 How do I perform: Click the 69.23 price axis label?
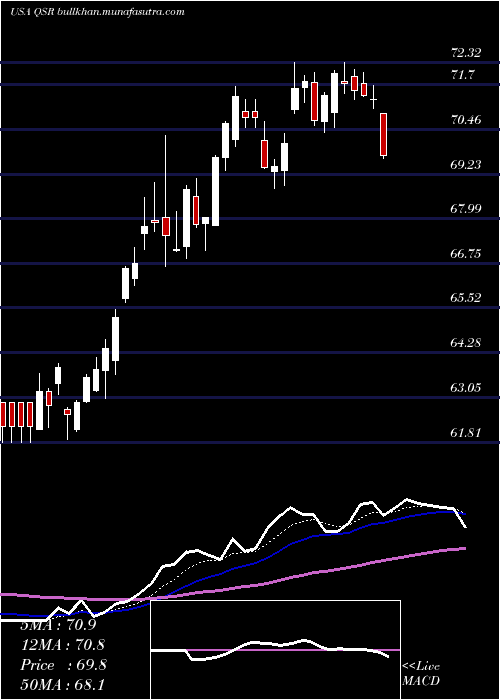click(x=466, y=165)
